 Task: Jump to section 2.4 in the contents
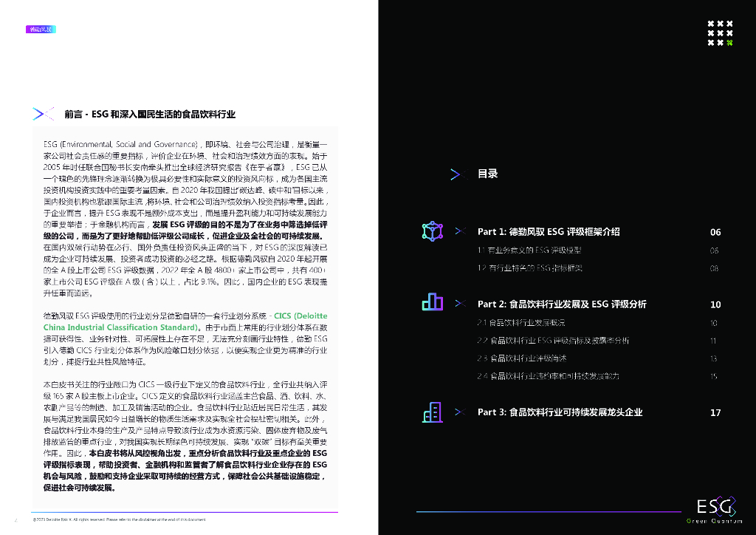pos(548,376)
